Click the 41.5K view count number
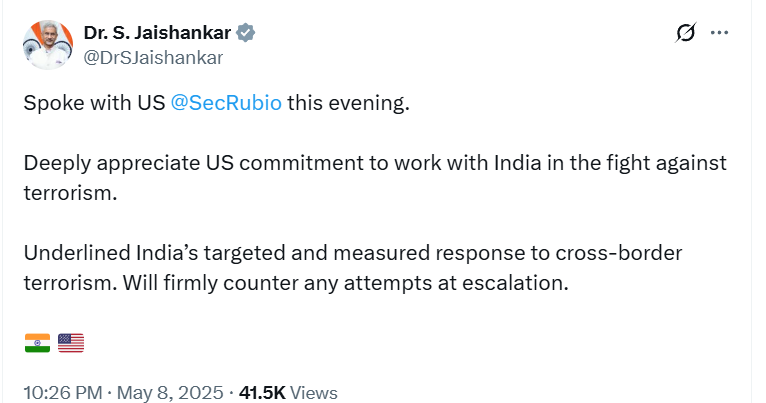The width and height of the screenshot is (766, 403). click(x=265, y=393)
